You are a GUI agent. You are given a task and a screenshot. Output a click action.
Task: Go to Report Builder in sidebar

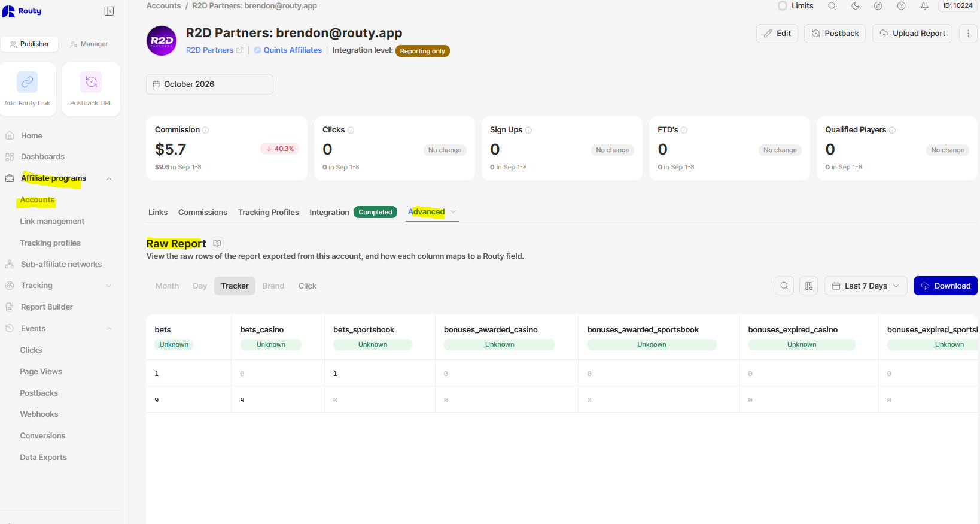click(x=47, y=307)
